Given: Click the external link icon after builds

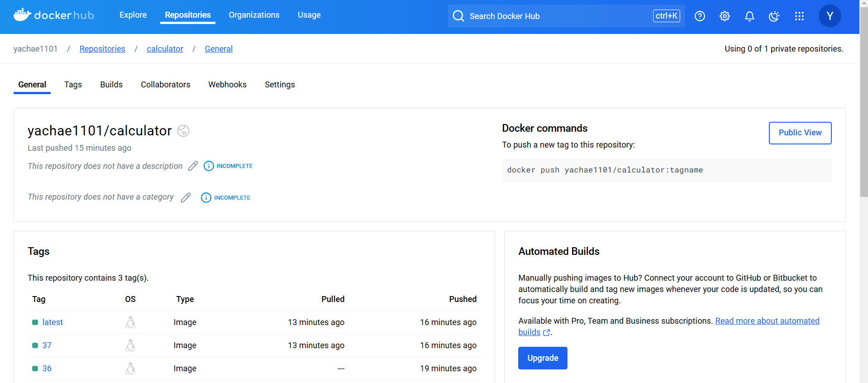Looking at the screenshot, I should tap(546, 333).
